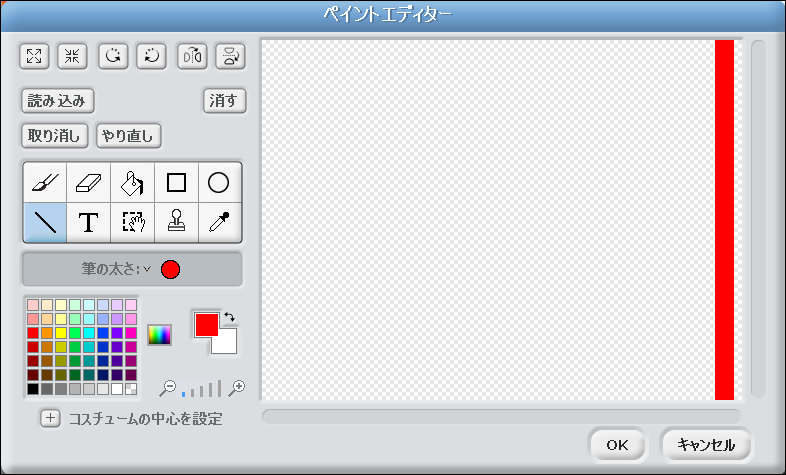Click the zoom level bars indicator

click(x=203, y=389)
